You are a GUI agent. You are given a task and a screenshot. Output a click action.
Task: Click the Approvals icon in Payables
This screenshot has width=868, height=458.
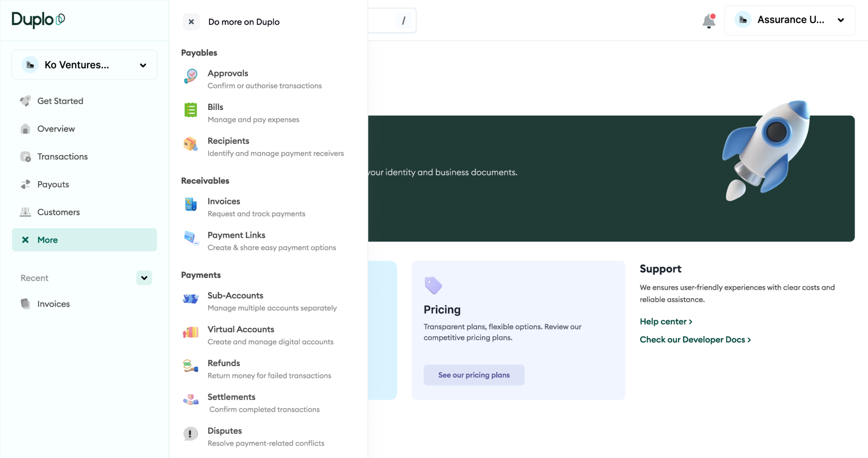(191, 76)
